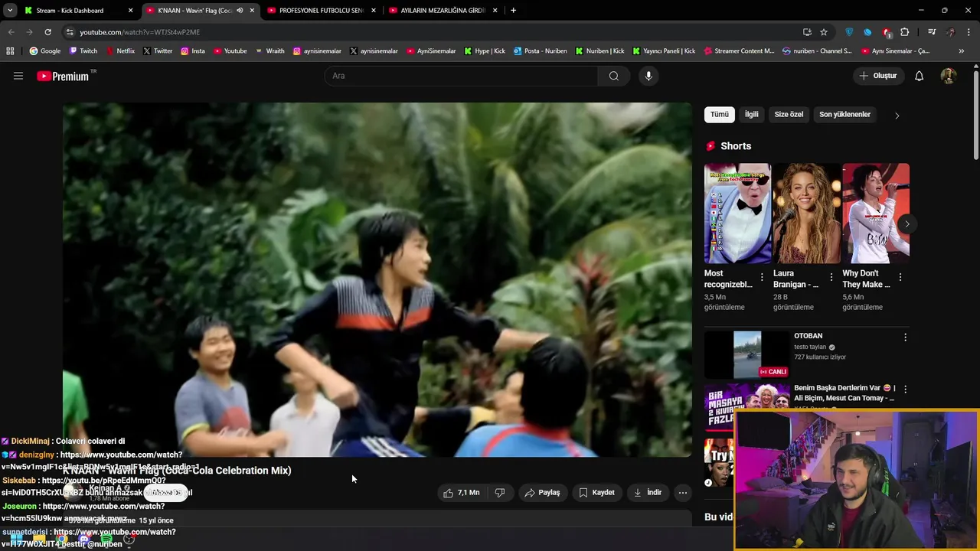Open the Wraith bookmark
The height and width of the screenshot is (551, 980).
pos(269,51)
